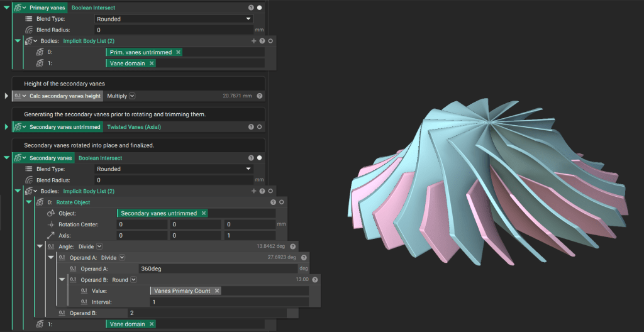
Task: Add a body to the Primary vanes Bodies list
Action: click(254, 41)
